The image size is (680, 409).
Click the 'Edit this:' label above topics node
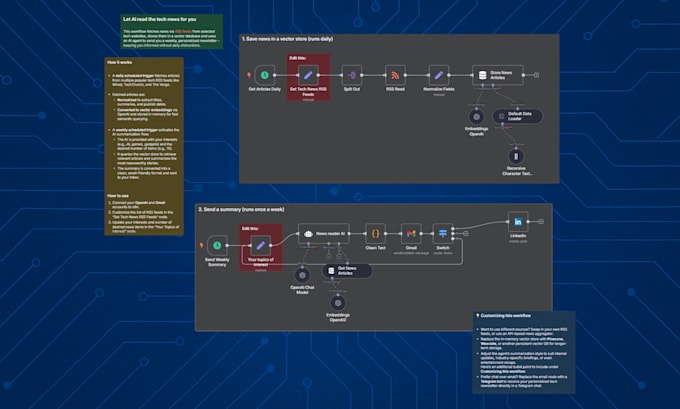pos(250,229)
